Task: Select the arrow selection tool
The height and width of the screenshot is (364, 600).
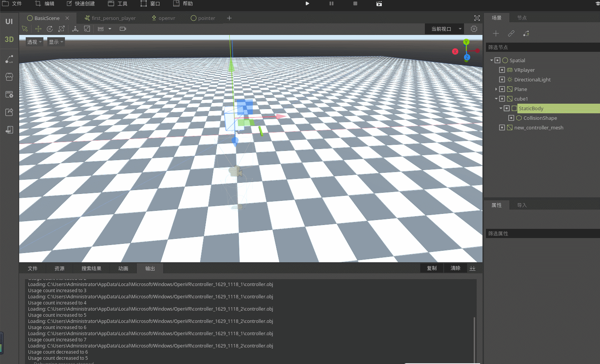Action: pyautogui.click(x=25, y=29)
